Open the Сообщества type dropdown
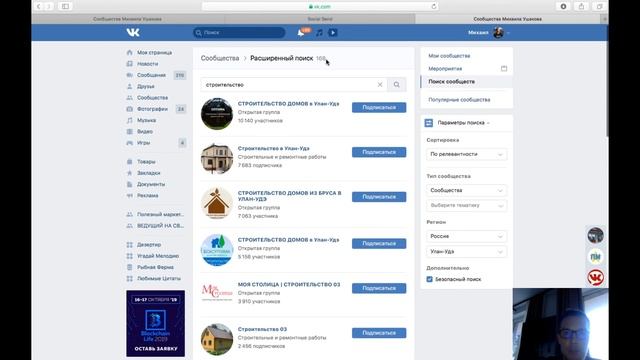The image size is (640, 360). point(467,190)
